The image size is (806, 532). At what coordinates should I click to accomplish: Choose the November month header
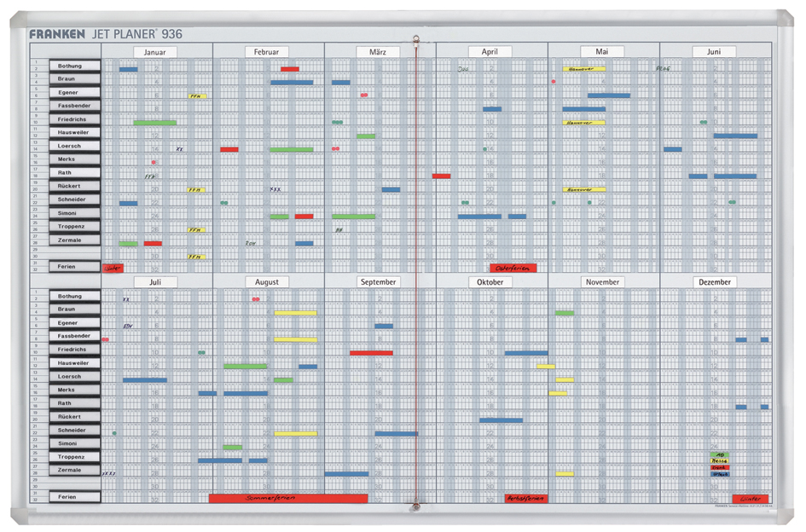(x=602, y=281)
